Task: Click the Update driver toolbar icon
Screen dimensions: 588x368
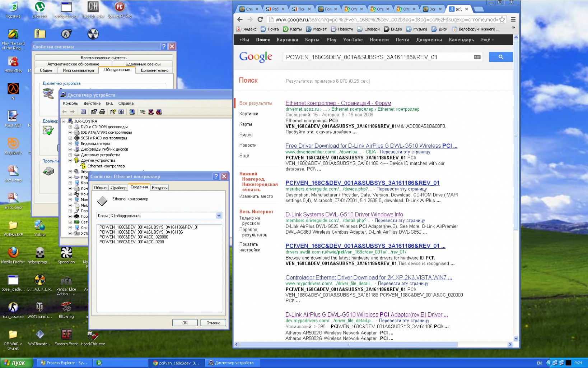Action: 143,112
